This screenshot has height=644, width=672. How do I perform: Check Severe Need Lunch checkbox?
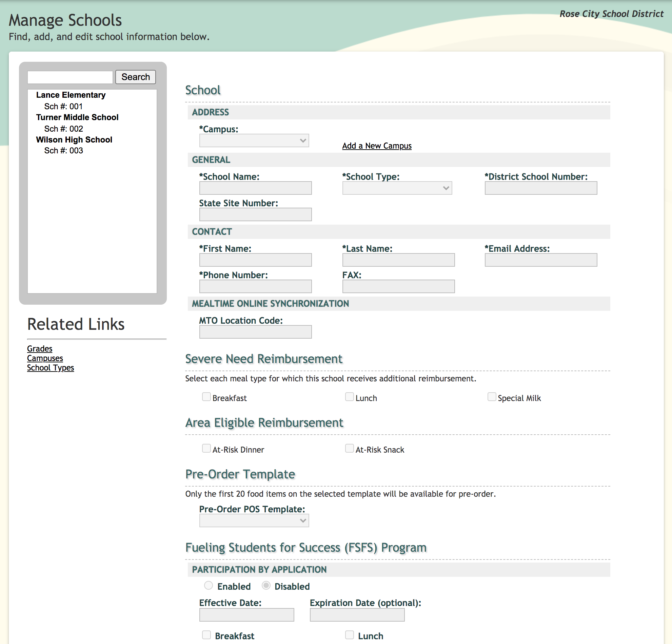(x=349, y=397)
